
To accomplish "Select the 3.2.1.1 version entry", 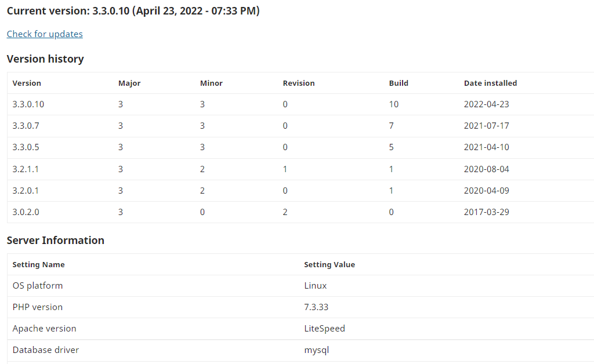I will 26,169.
